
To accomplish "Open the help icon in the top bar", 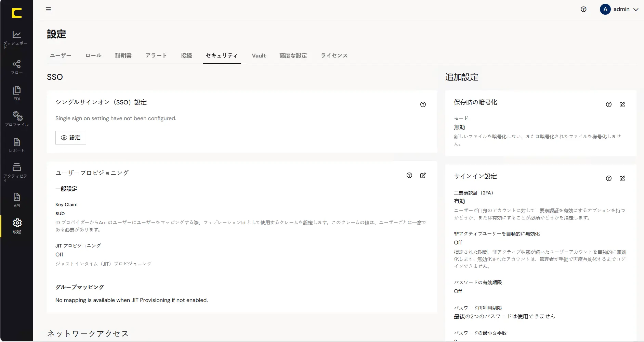I will (583, 9).
